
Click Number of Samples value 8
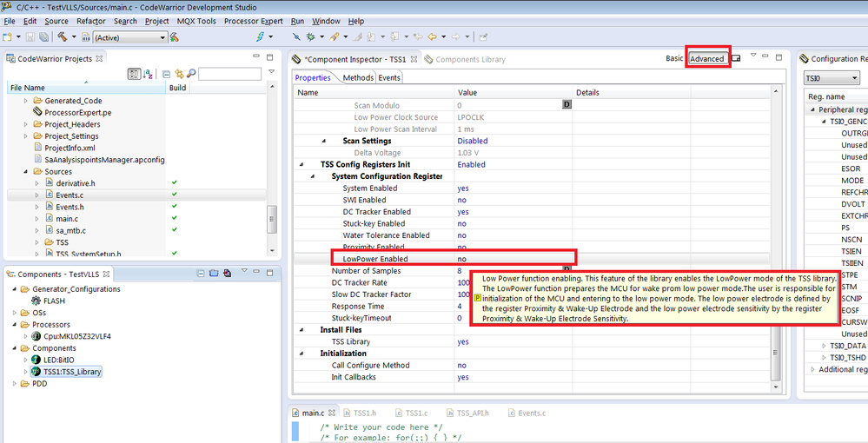pos(460,271)
